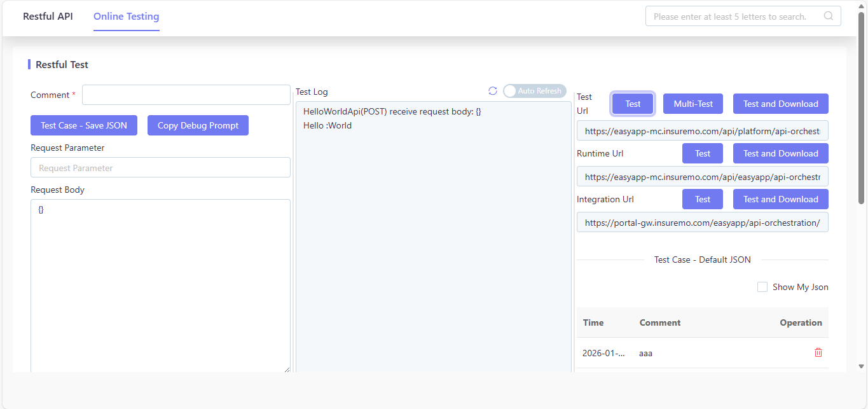Click inside the Request Body text area
The image size is (868, 409).
160,286
